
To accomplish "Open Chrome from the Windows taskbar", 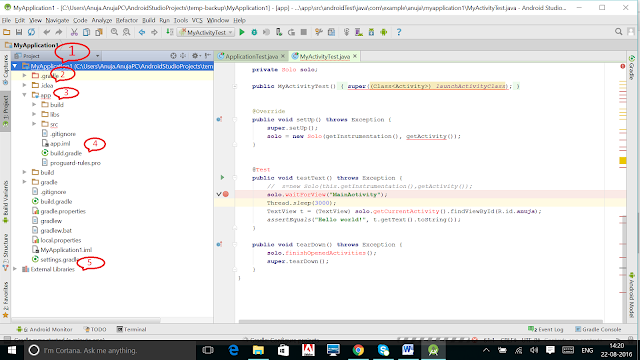I will pyautogui.click(x=358, y=350).
